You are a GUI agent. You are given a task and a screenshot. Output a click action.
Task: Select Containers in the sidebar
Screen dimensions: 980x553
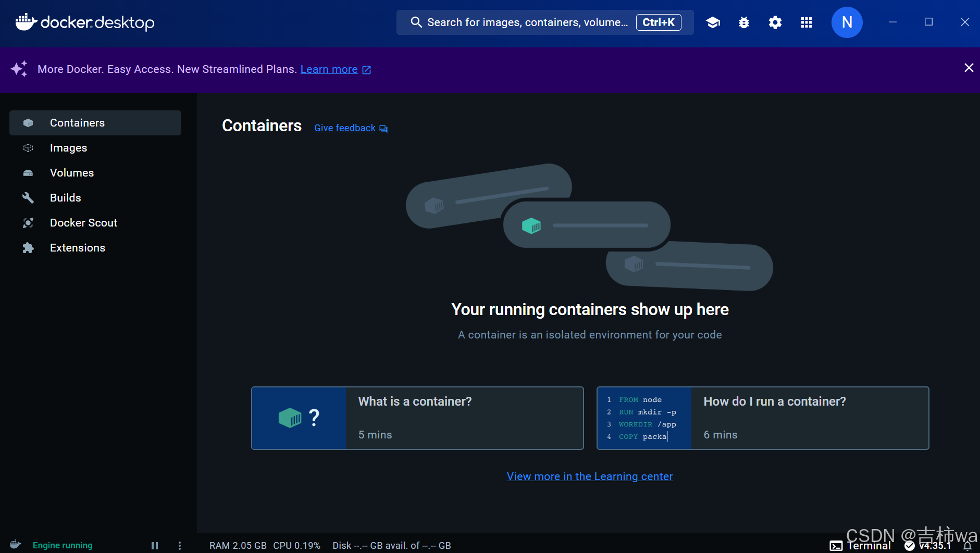click(x=95, y=123)
